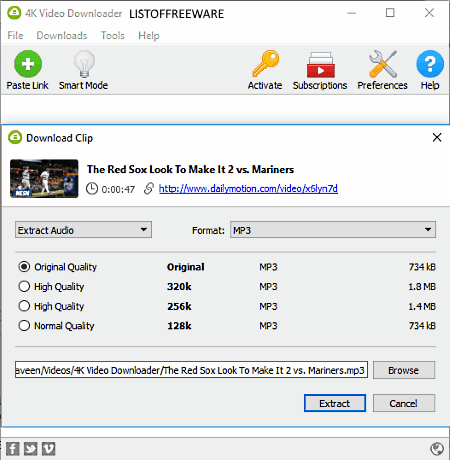Click the chain link icon beside URL

(149, 188)
